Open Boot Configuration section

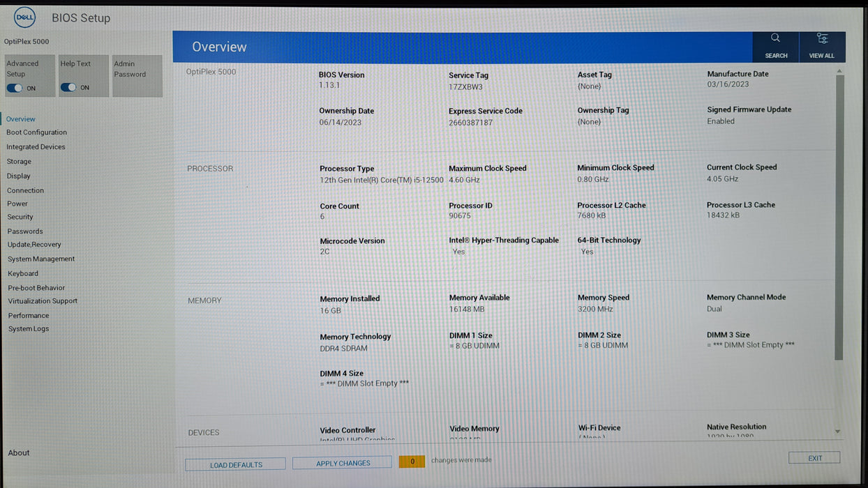(37, 132)
